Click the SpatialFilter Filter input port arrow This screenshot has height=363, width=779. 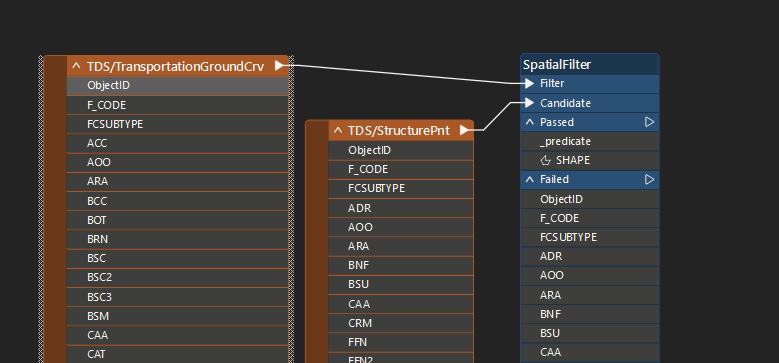530,83
